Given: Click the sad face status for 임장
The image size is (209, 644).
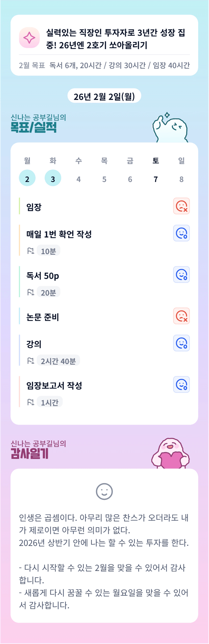Looking at the screenshot, I should pos(181,206).
